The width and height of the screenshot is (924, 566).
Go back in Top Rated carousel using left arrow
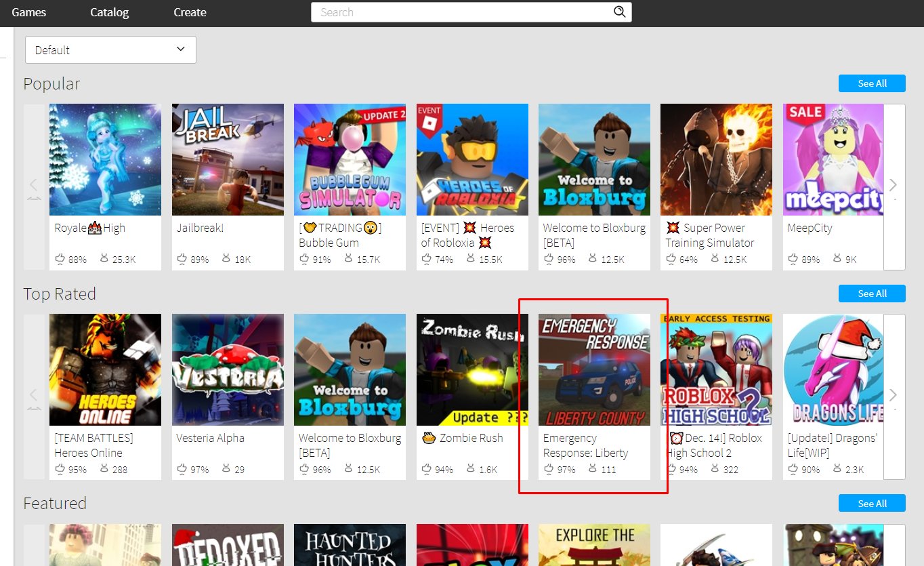(x=34, y=397)
